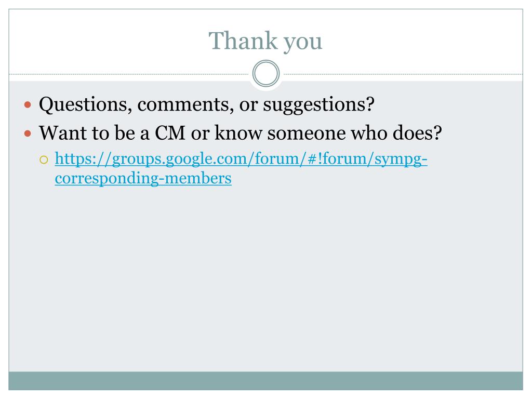This screenshot has width=532, height=399.
Task: Click the empty gray content area
Action: pyautogui.click(x=265, y=278)
